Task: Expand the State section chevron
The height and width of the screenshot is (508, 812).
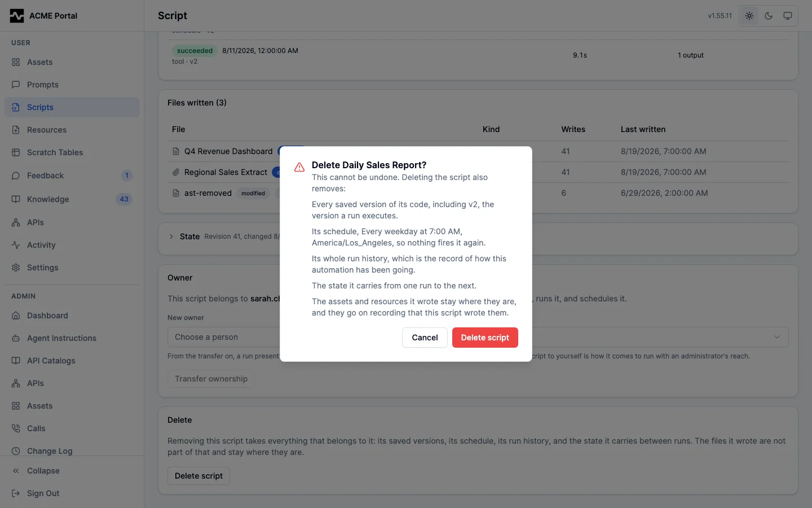Action: [x=171, y=237]
